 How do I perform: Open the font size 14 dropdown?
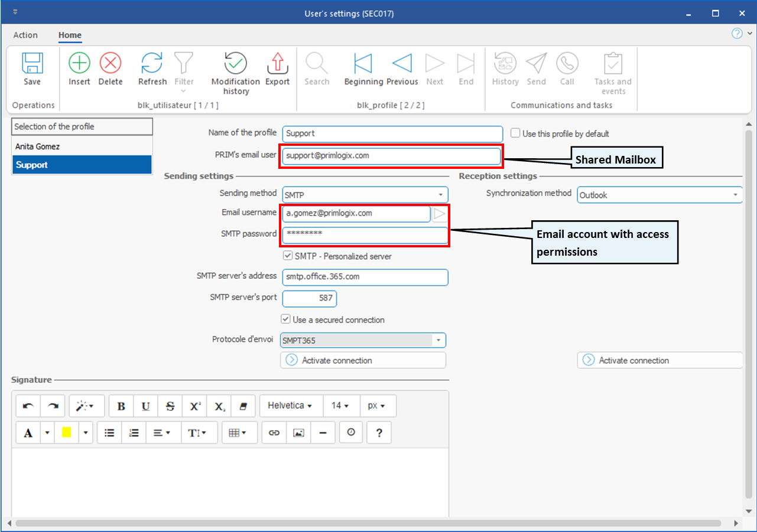pyautogui.click(x=340, y=406)
